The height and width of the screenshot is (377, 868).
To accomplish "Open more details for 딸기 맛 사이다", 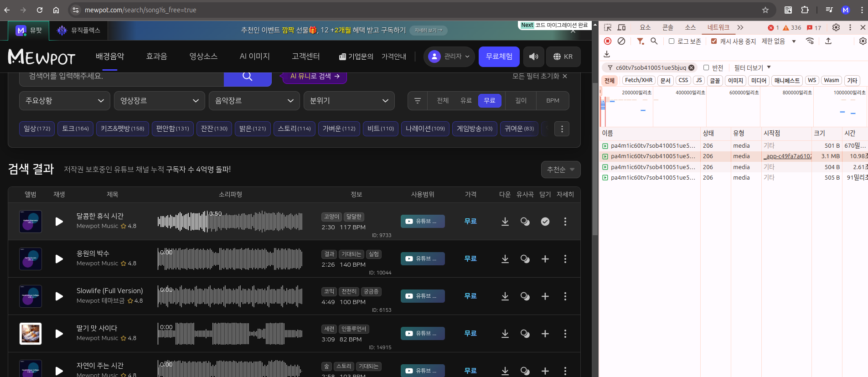I will (565, 334).
